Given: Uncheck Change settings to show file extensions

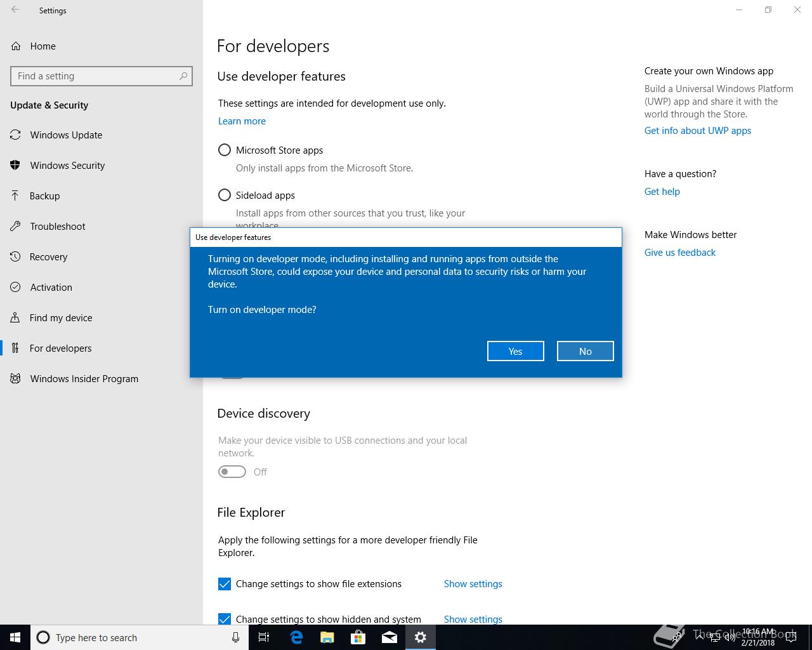Looking at the screenshot, I should tap(225, 584).
